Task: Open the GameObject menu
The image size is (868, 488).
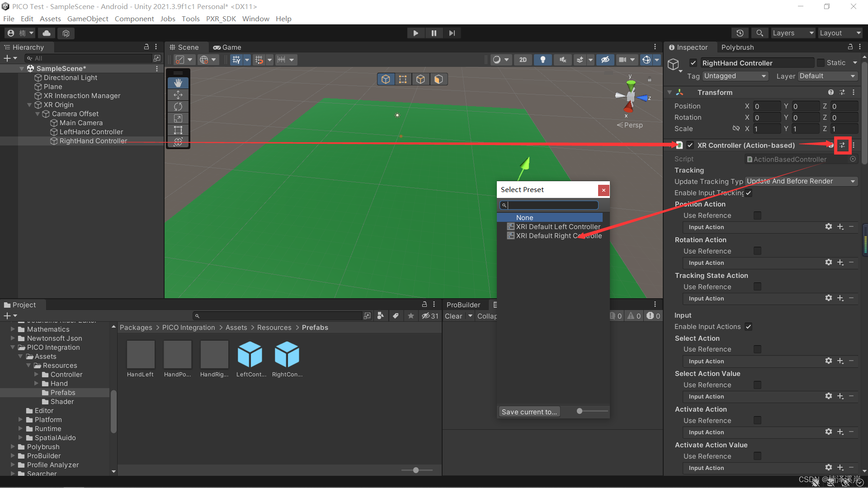Action: tap(88, 19)
